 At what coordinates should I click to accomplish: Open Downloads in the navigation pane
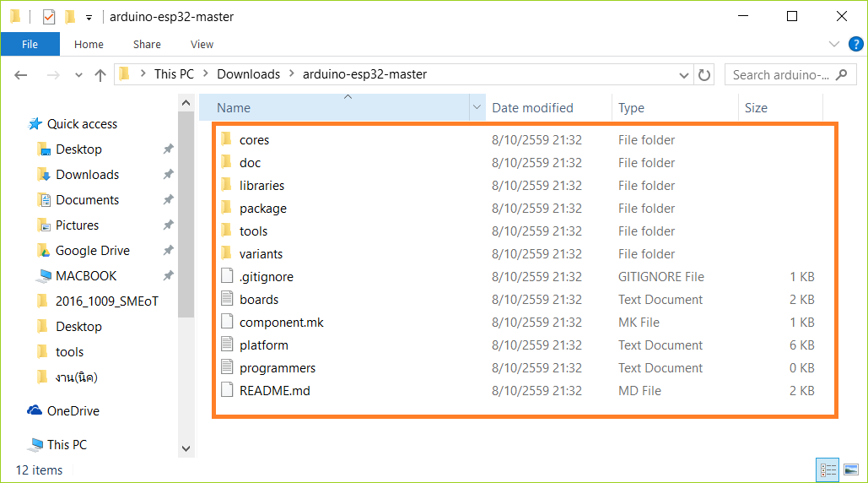pyautogui.click(x=87, y=175)
